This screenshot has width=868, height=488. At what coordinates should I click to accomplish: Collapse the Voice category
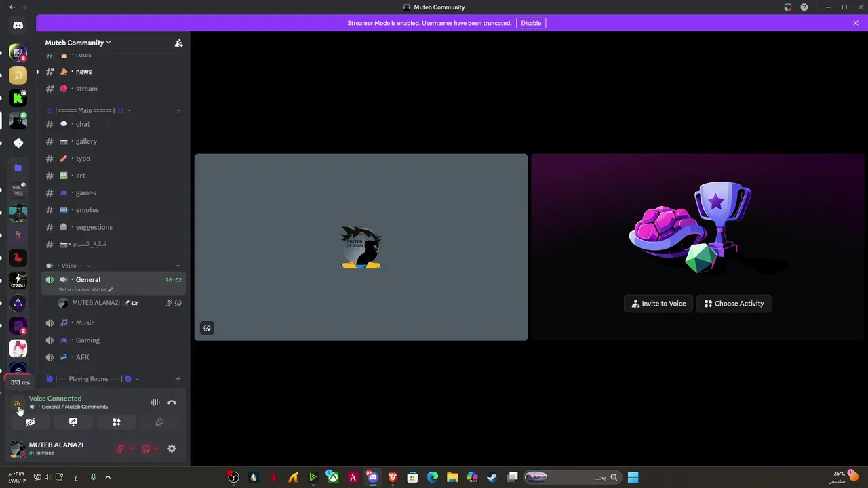(69, 266)
